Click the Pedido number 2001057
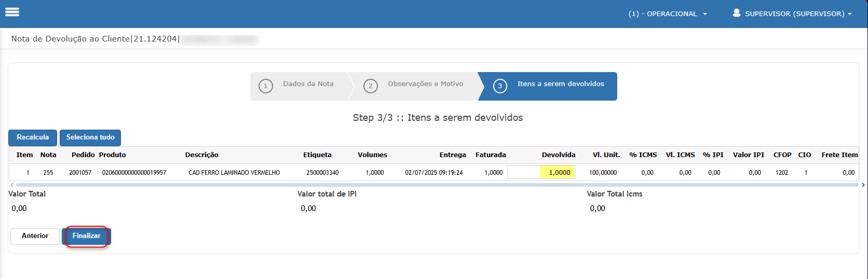Image resolution: width=868 pixels, height=279 pixels. coord(80,173)
